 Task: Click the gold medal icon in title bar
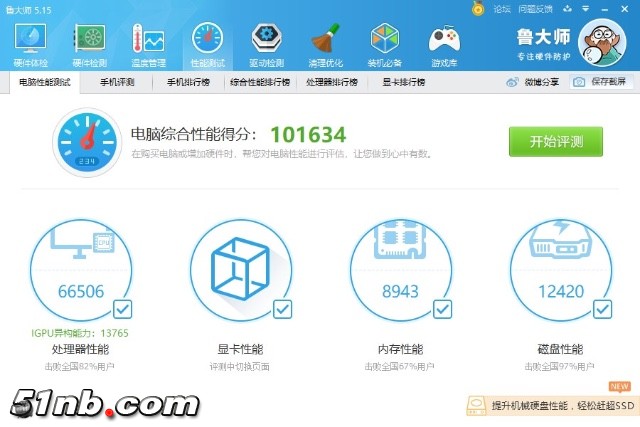pos(478,9)
